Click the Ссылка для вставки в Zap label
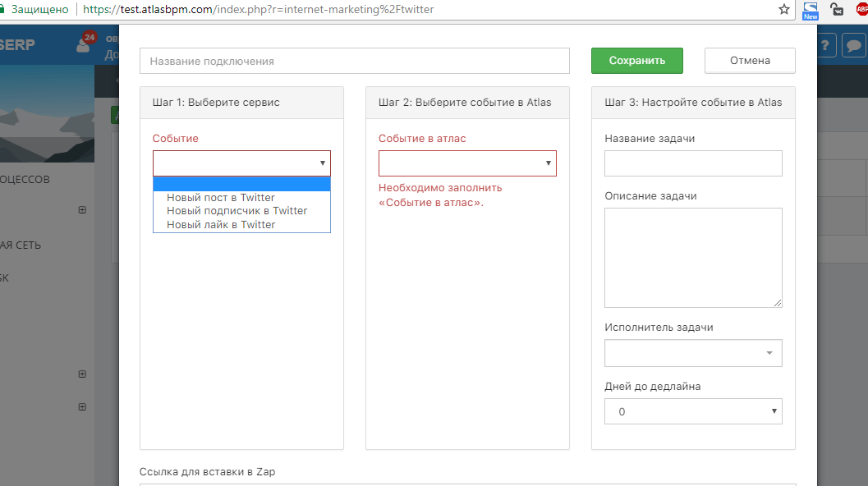The height and width of the screenshot is (486, 868). (x=207, y=471)
